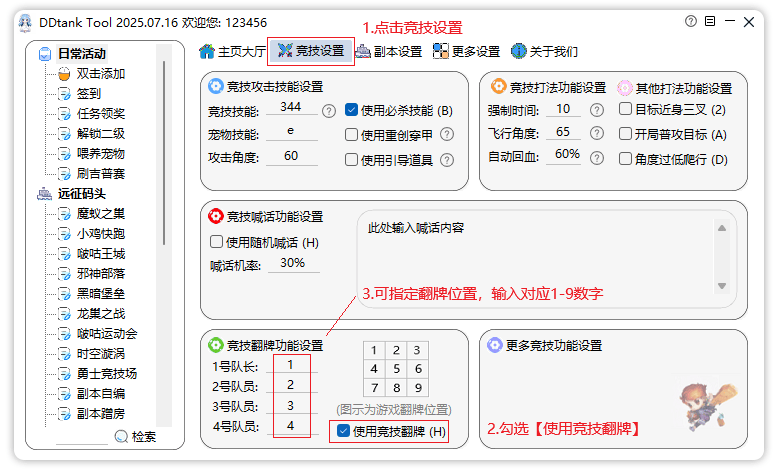Click the 竞技打法功能设置 orange icon
777x473 pixels.
click(499, 87)
